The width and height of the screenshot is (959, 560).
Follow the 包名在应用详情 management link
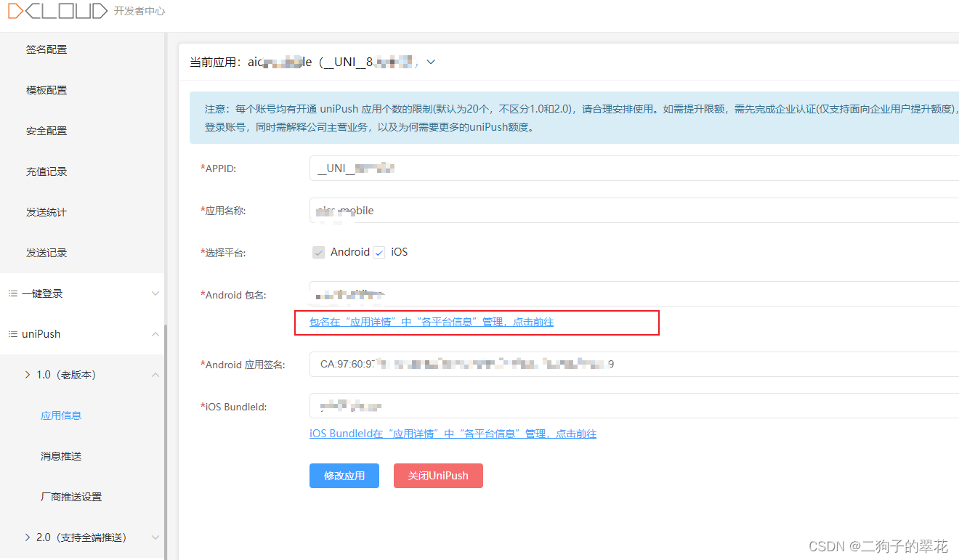(432, 322)
